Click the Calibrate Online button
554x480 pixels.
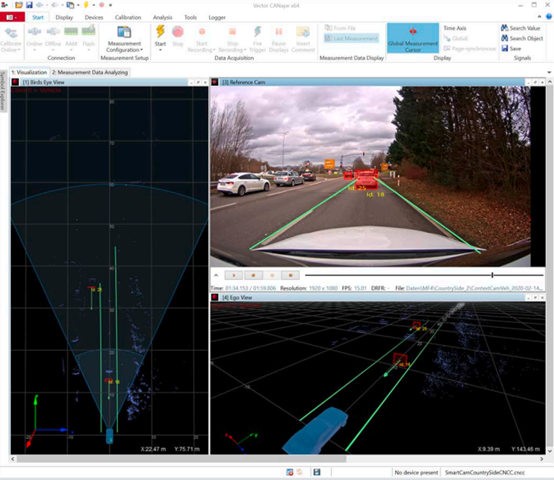point(11,39)
